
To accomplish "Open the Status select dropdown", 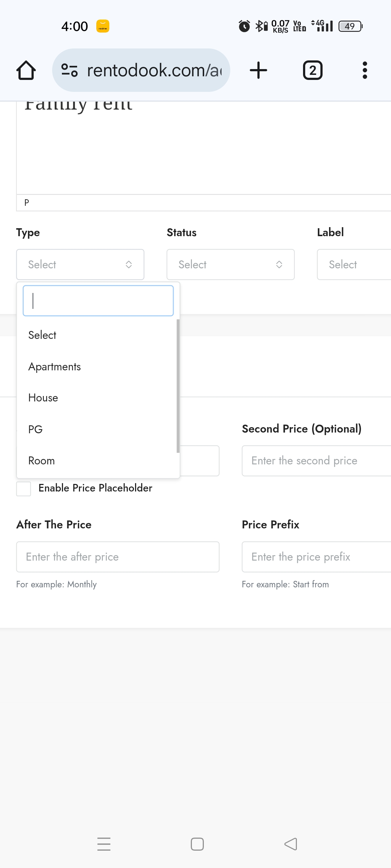I will point(231,264).
